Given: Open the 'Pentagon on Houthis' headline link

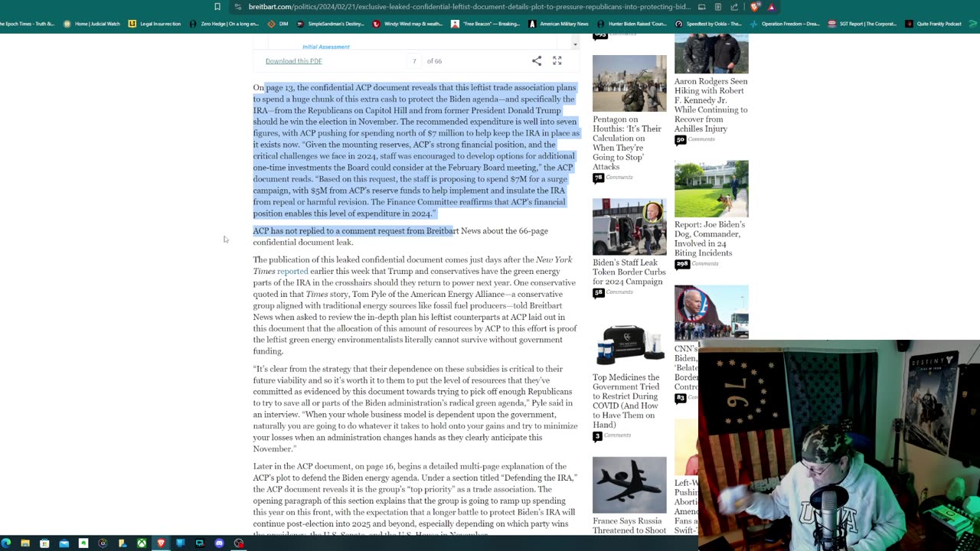Looking at the screenshot, I should (x=626, y=143).
